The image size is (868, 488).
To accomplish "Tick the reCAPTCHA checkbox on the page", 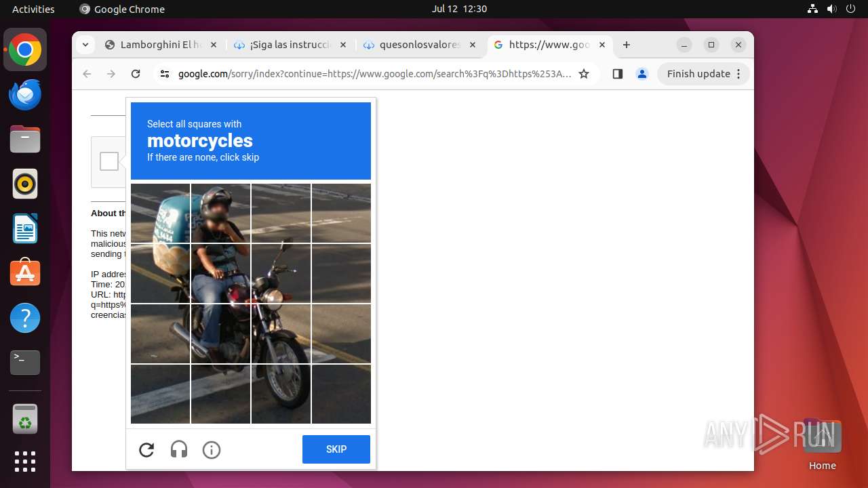I will pos(109,161).
